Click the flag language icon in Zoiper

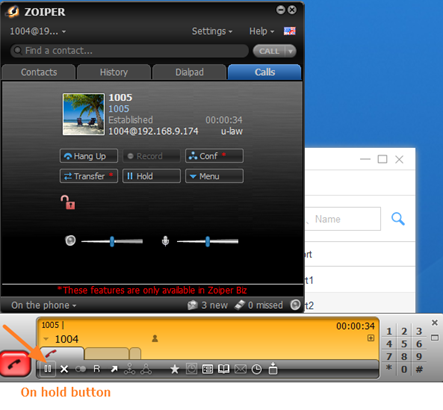click(290, 31)
